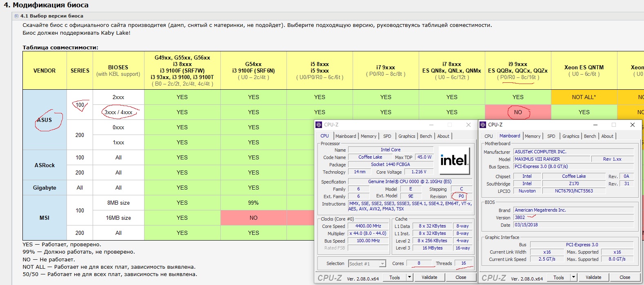Click the Intel logo in CPU-Z
The width and height of the screenshot is (644, 285).
coord(454,161)
